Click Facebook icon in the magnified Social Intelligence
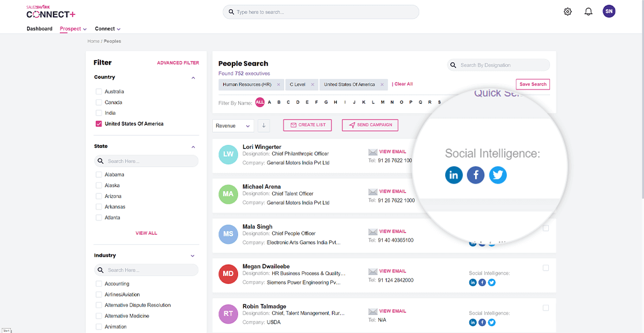This screenshot has height=333, width=644. 476,175
